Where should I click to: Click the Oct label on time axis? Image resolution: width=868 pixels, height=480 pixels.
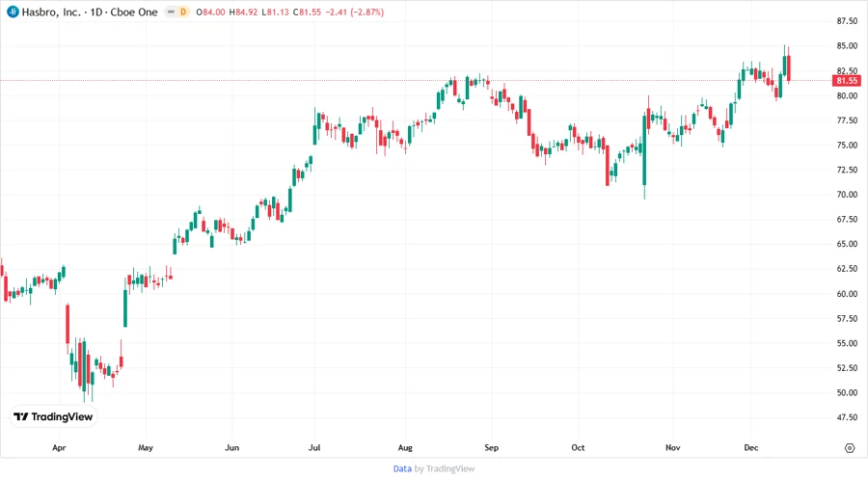coord(578,448)
